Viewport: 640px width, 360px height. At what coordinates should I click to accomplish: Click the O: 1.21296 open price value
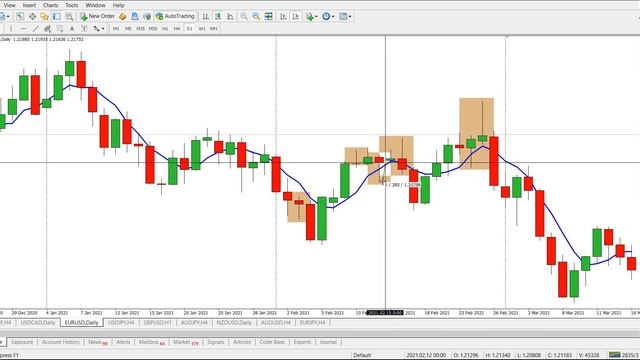point(466,355)
